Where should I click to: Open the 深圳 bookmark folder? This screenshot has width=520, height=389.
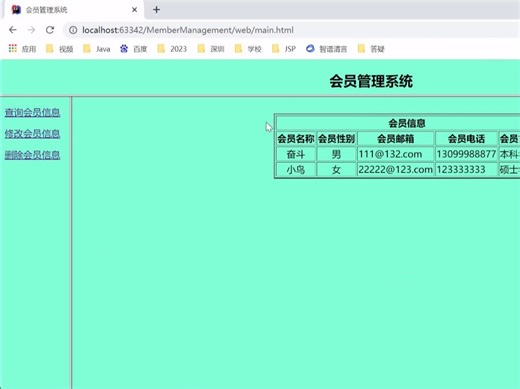point(211,49)
